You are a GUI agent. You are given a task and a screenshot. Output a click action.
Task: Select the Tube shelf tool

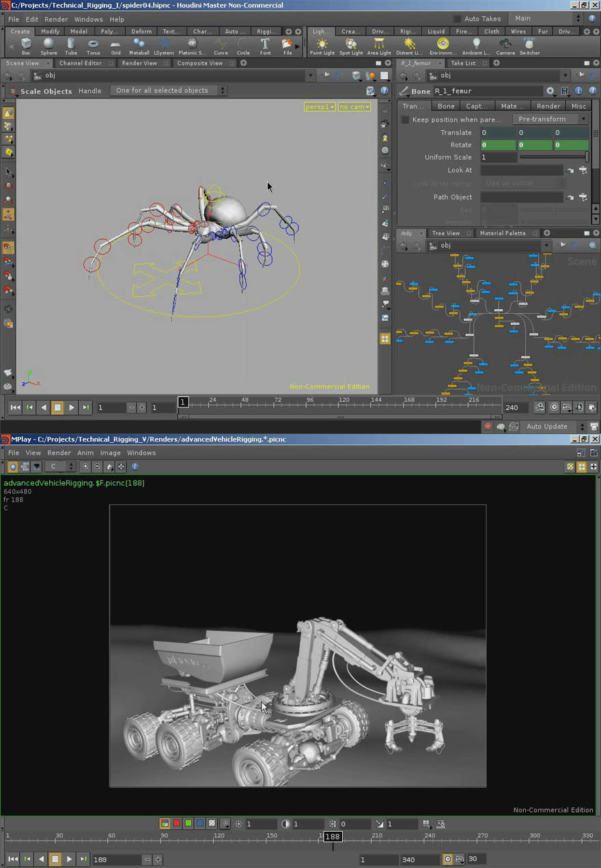click(71, 46)
